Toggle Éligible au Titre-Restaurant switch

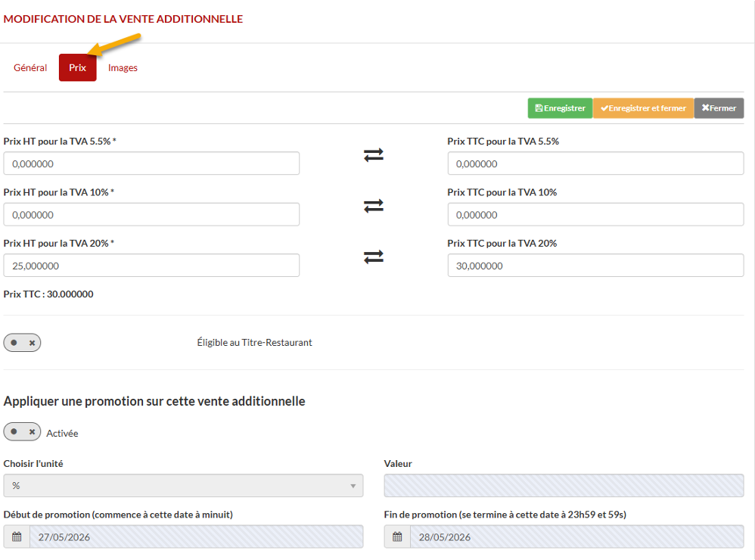click(x=22, y=343)
